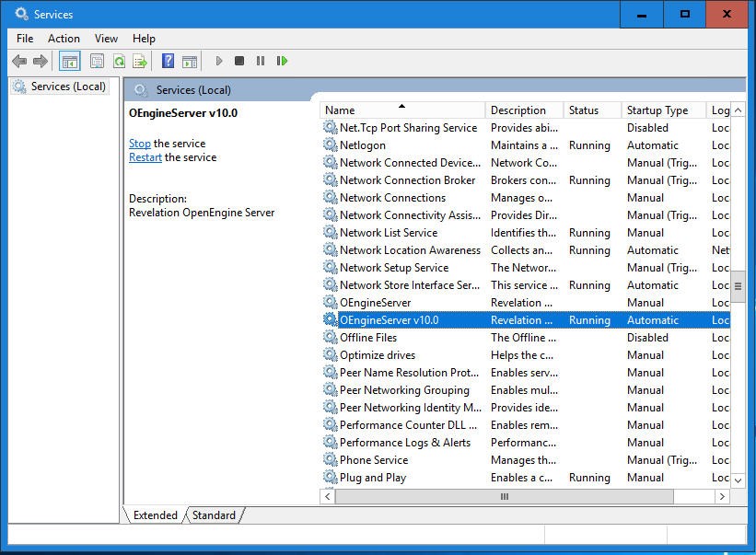
Task: Switch to the Standard tab
Action: (214, 515)
